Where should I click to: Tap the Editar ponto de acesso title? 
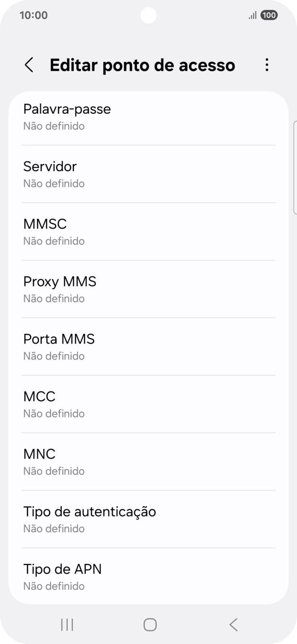tap(143, 65)
